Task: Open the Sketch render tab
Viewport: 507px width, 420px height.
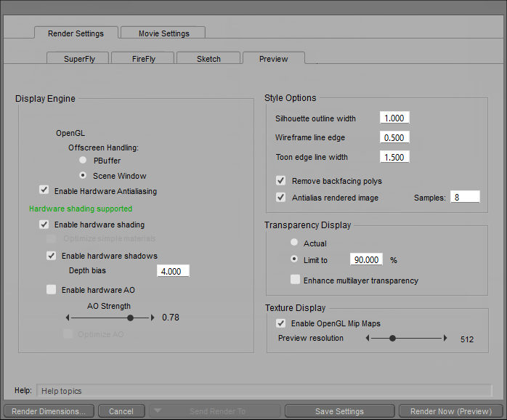Action: 208,59
